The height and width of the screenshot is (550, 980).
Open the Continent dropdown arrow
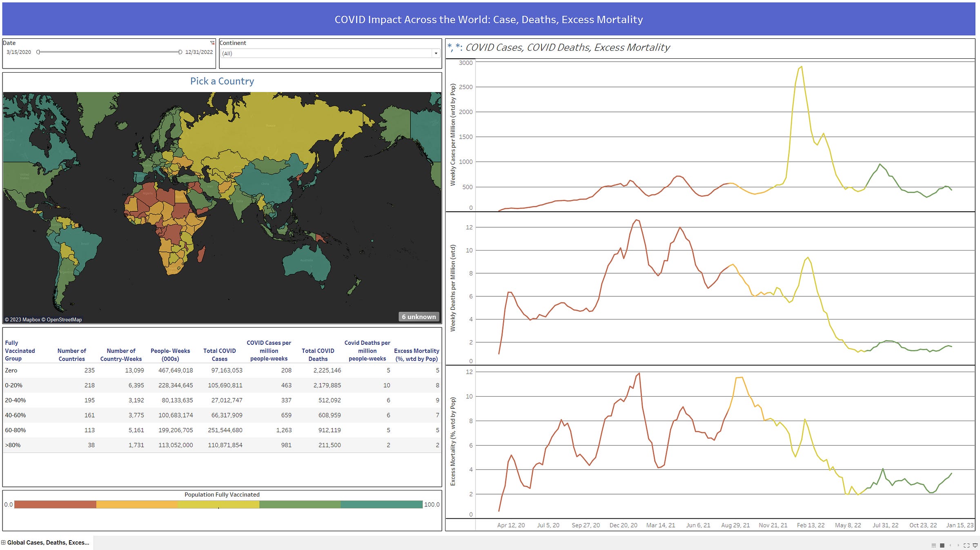click(x=436, y=53)
